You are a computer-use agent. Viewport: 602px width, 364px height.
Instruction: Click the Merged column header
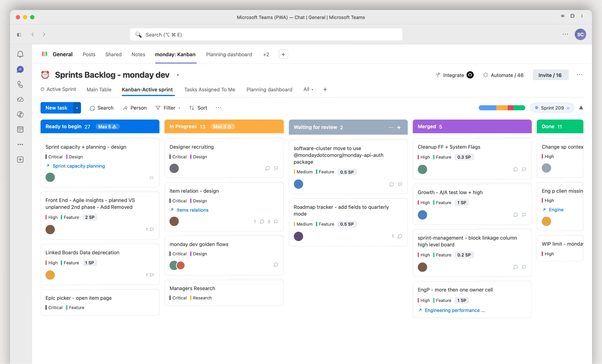[472, 126]
